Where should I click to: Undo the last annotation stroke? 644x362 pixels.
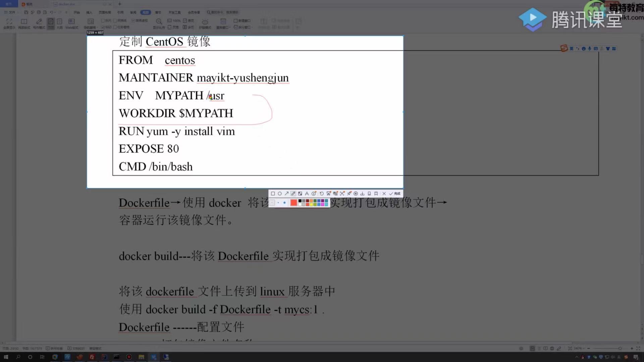[x=321, y=194]
